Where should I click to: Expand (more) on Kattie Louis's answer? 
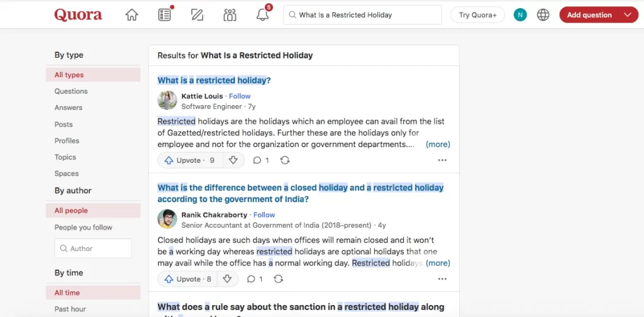pyautogui.click(x=438, y=144)
